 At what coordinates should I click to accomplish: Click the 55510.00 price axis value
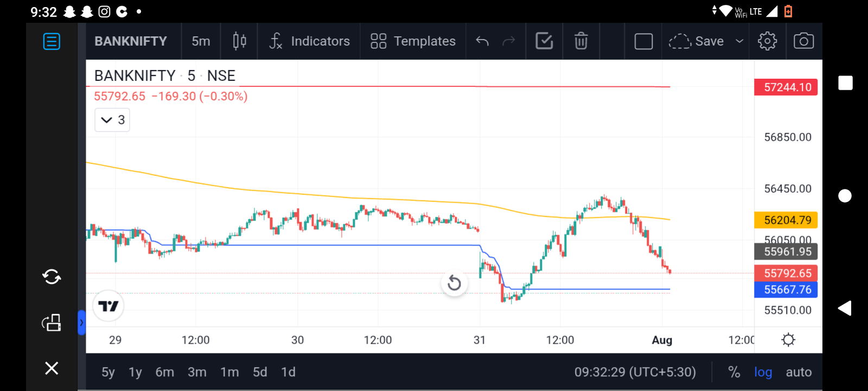(788, 310)
